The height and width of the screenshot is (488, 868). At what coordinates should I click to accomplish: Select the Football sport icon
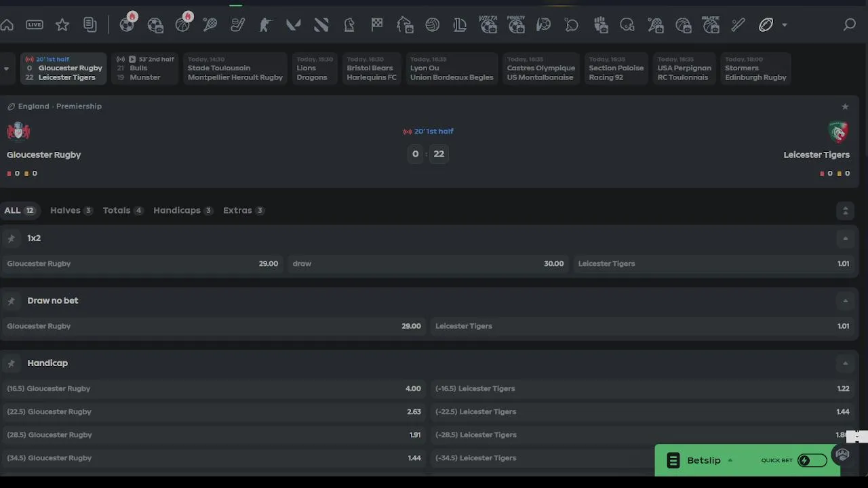[127, 25]
